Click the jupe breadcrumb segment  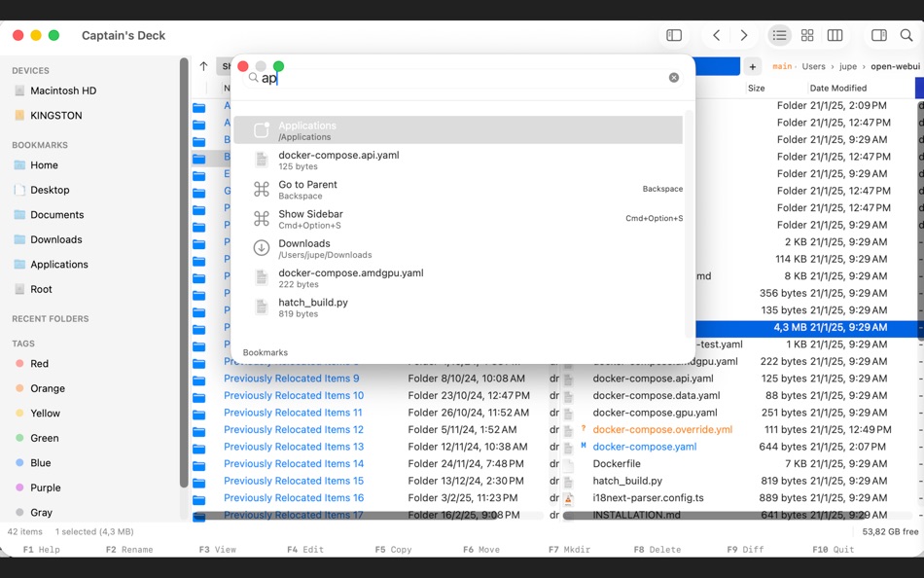(848, 66)
